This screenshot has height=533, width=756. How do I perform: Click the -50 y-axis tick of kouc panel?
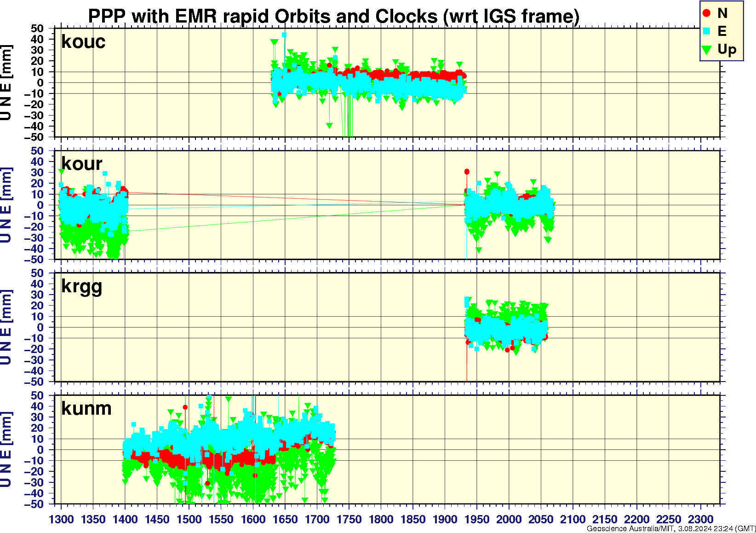click(34, 137)
